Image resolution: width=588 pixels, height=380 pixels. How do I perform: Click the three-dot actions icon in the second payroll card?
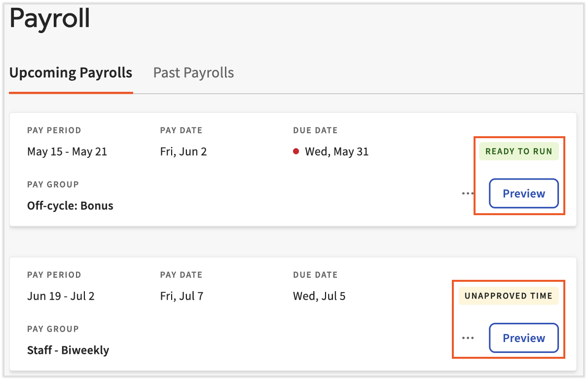click(x=467, y=338)
